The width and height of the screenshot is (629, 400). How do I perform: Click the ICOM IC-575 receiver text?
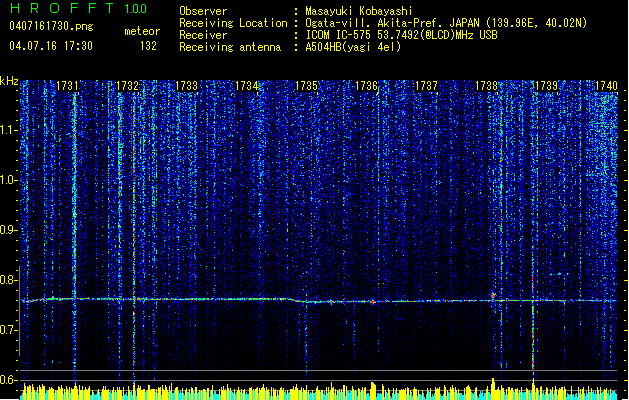point(401,35)
